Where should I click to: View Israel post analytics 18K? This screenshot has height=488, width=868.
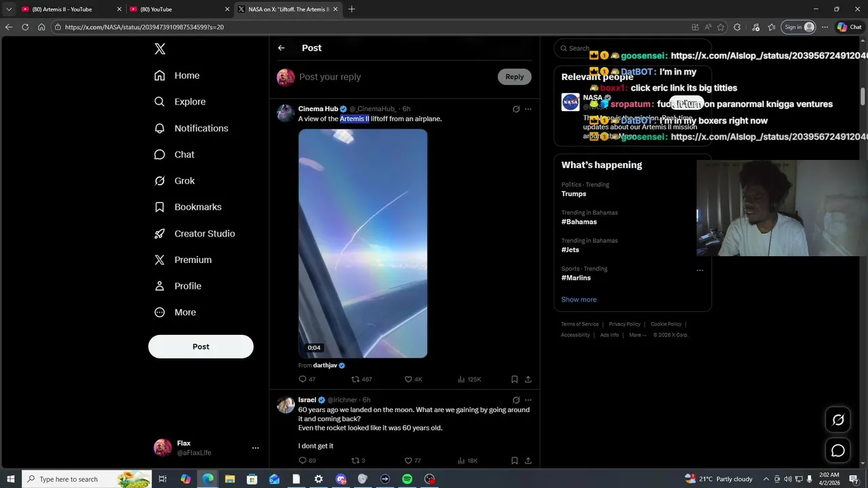[468, 461]
